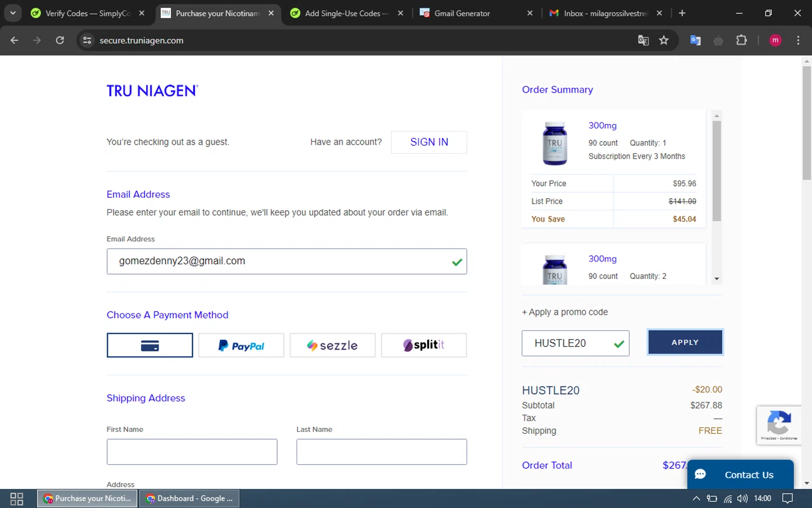812x508 pixels.
Task: Switch to the Add Single-Use Codes tab
Action: pyautogui.click(x=346, y=13)
